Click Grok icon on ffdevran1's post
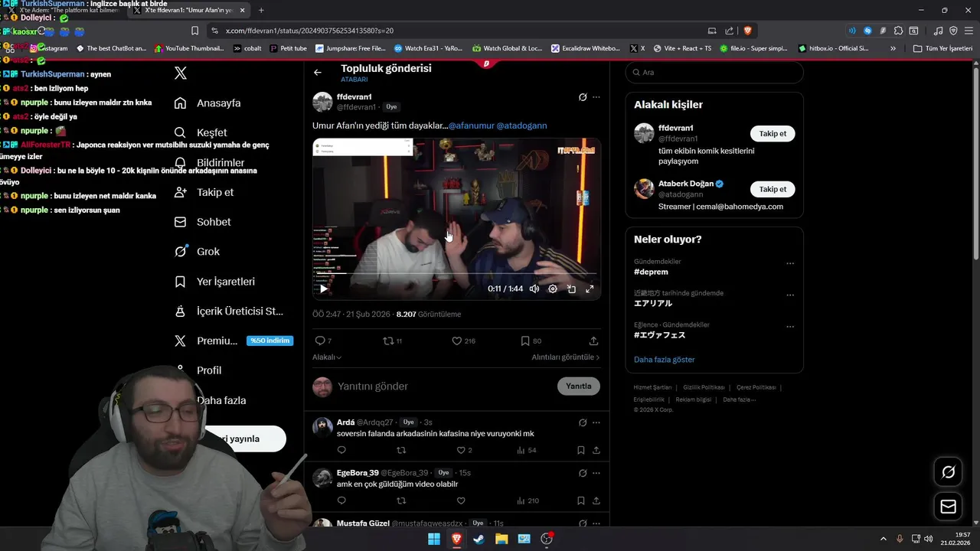The height and width of the screenshot is (551, 980). 583,97
